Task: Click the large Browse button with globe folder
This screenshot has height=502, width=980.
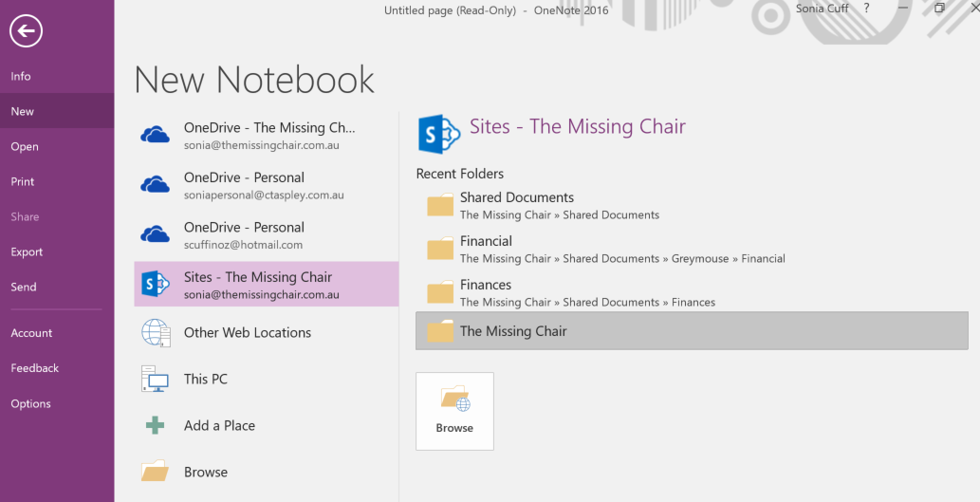Action: point(455,411)
